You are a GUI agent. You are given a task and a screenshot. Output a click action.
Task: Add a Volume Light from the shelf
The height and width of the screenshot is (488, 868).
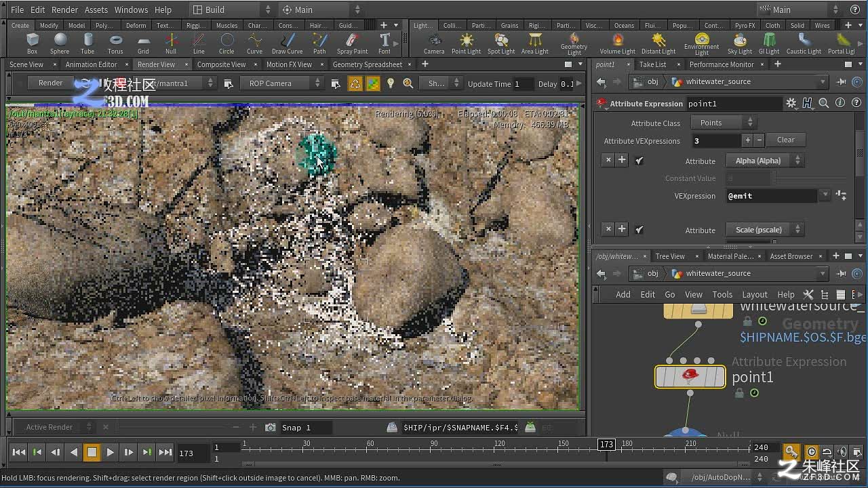point(617,43)
